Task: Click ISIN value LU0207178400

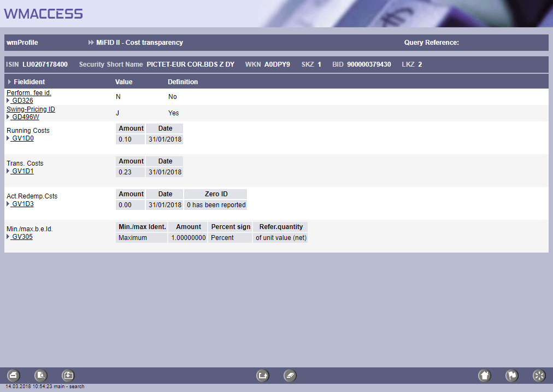Action: 45,65
